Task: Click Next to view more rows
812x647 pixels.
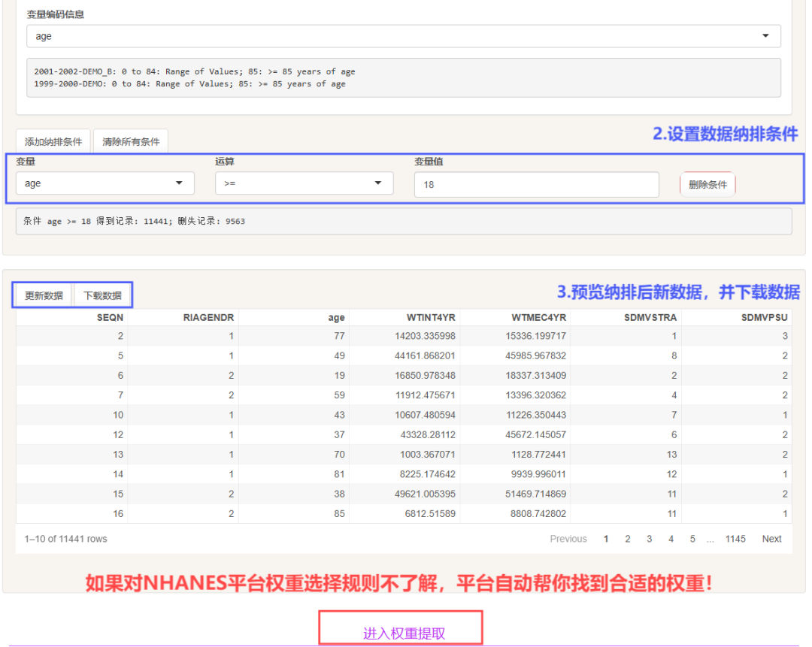Action: click(771, 539)
